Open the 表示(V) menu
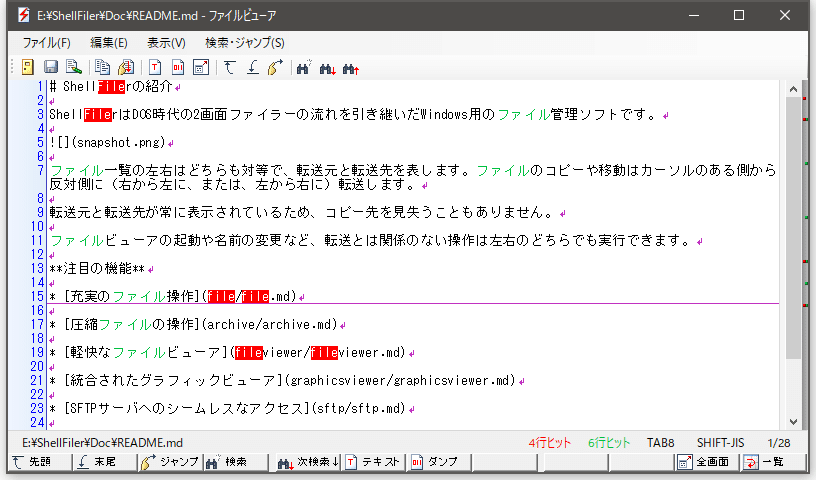Screen dimensions: 816x480 166,43
